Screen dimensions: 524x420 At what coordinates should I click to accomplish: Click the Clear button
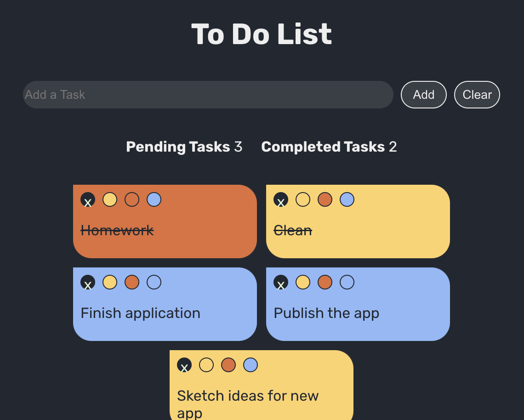point(477,95)
